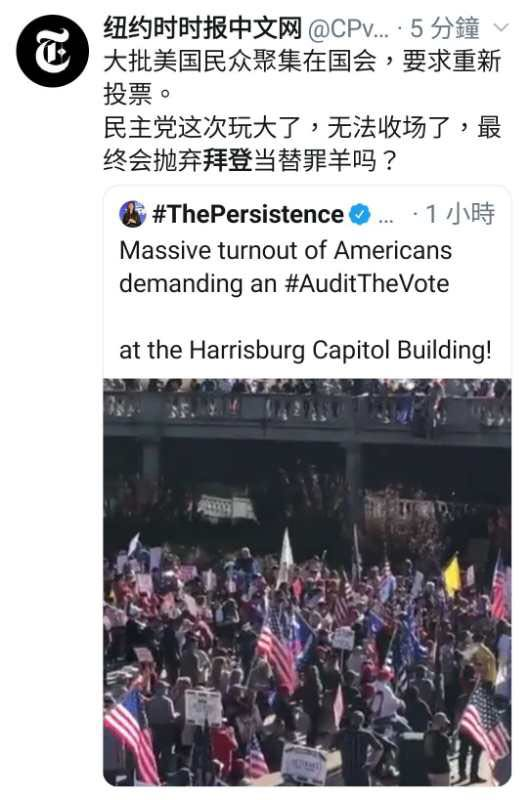Open the #AuditTheVote hashtag
Viewport: 528px width, 800px height.
click(x=367, y=284)
